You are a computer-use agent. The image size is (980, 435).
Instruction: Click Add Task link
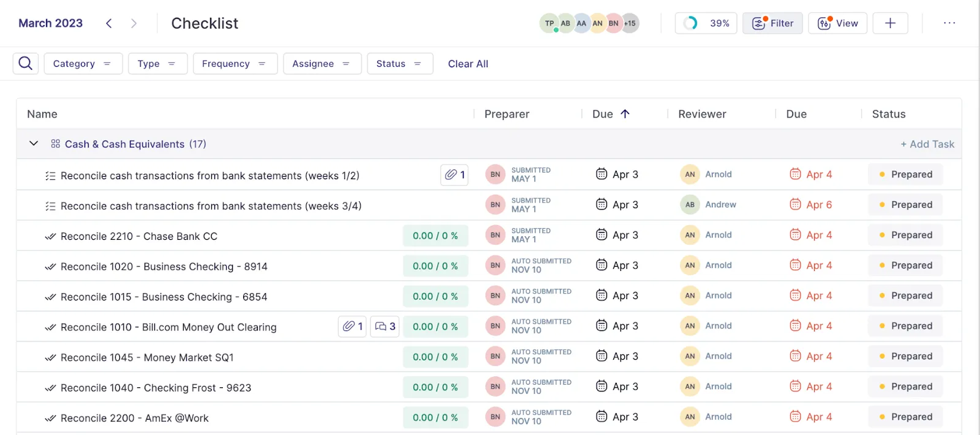pos(927,144)
